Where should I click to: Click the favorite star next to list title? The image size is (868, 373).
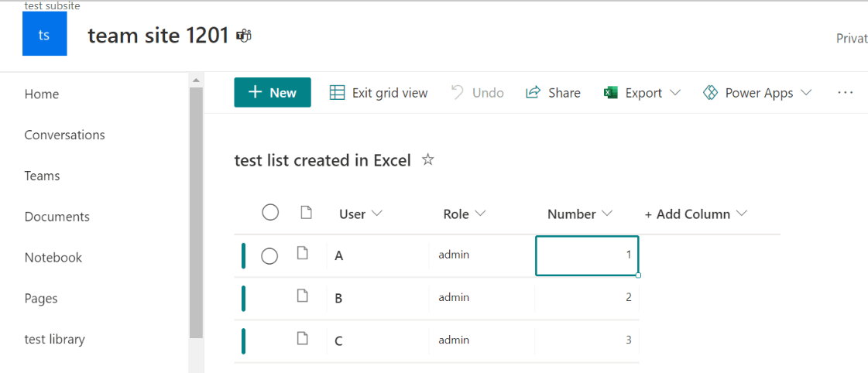coord(428,160)
